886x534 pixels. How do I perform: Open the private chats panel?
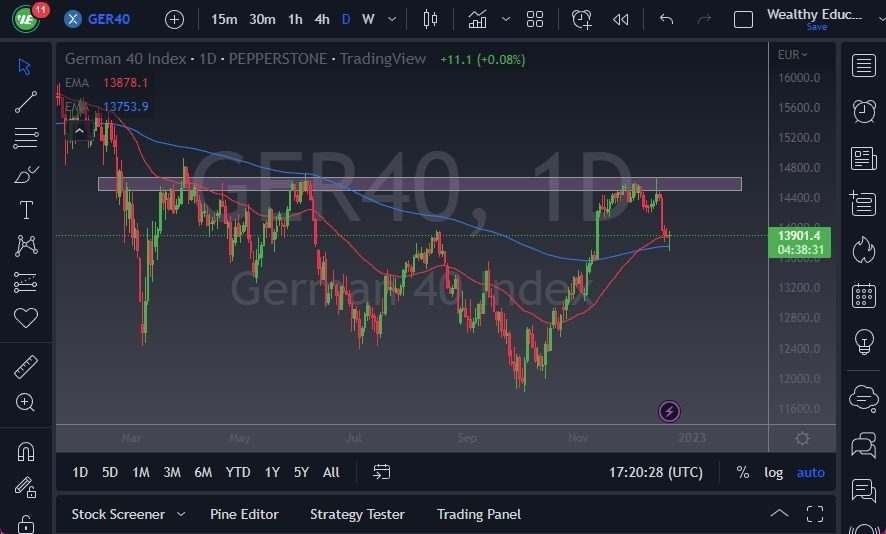click(x=863, y=444)
